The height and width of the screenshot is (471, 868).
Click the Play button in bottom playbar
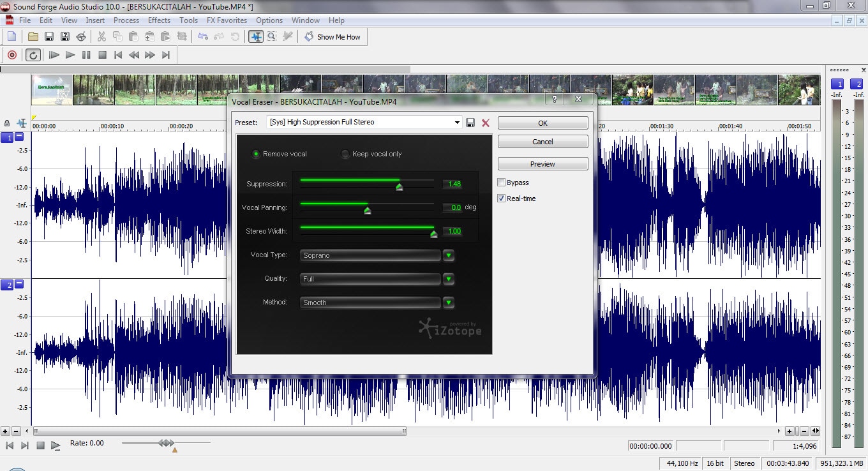pos(56,445)
